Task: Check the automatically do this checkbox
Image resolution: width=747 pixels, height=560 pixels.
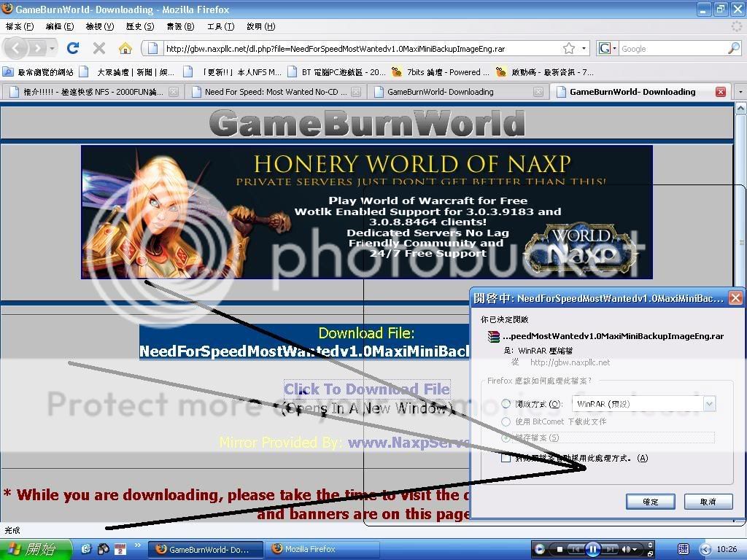Action: (x=506, y=458)
